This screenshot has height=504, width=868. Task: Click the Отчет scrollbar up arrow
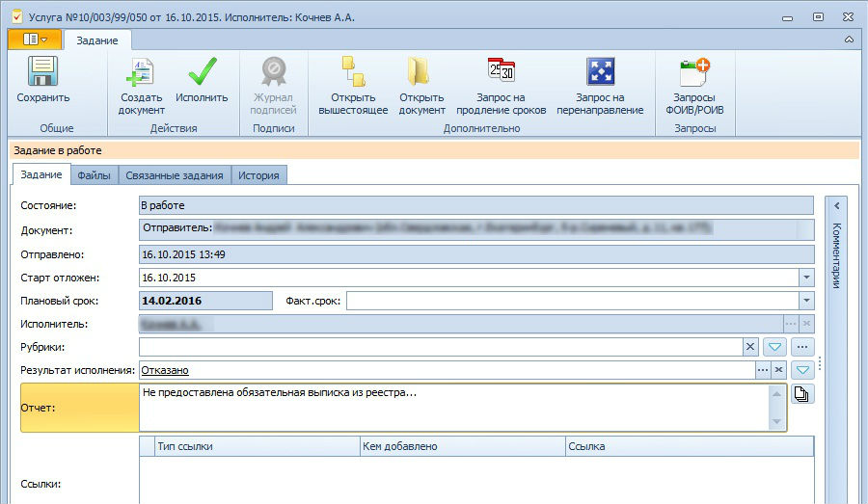[x=776, y=393]
